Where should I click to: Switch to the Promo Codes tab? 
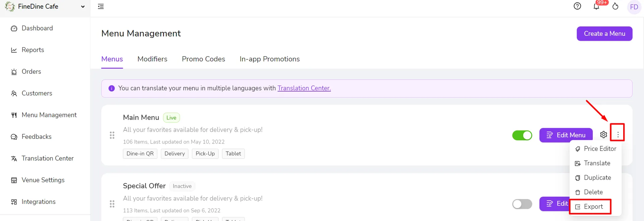click(203, 59)
